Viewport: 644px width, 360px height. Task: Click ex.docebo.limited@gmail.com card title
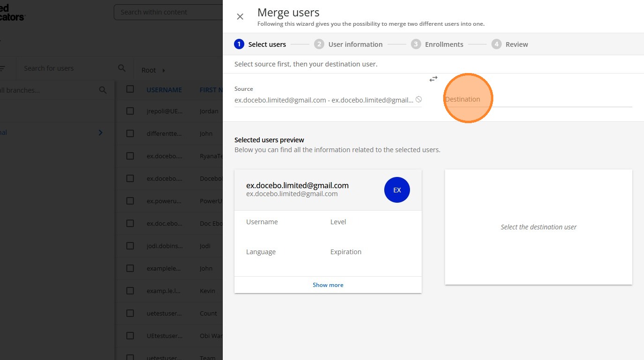click(297, 185)
